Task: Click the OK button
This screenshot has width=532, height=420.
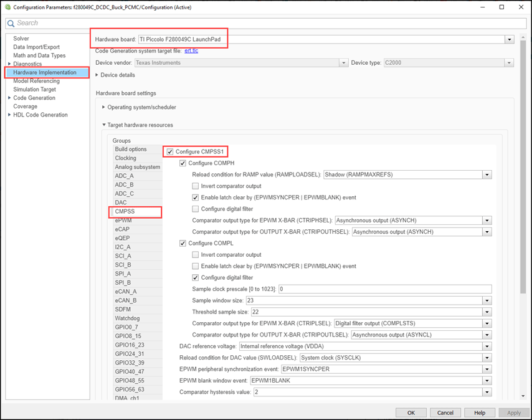Action: (411, 413)
